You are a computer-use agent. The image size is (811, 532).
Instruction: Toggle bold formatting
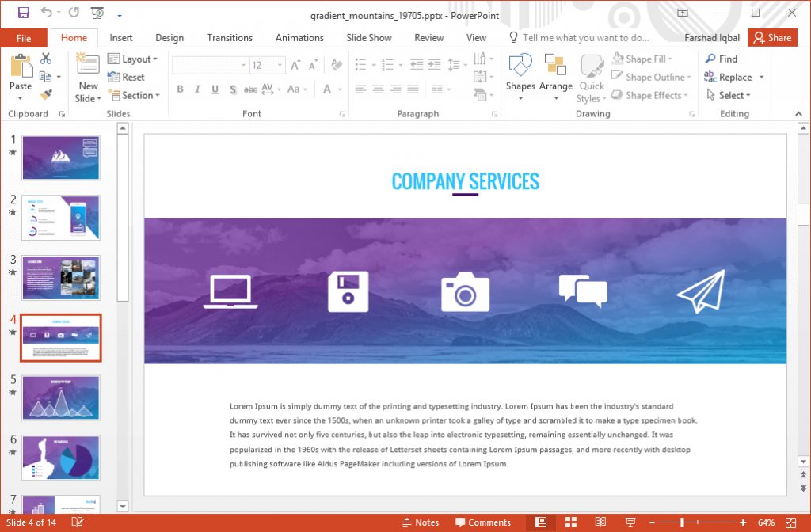tap(180, 89)
